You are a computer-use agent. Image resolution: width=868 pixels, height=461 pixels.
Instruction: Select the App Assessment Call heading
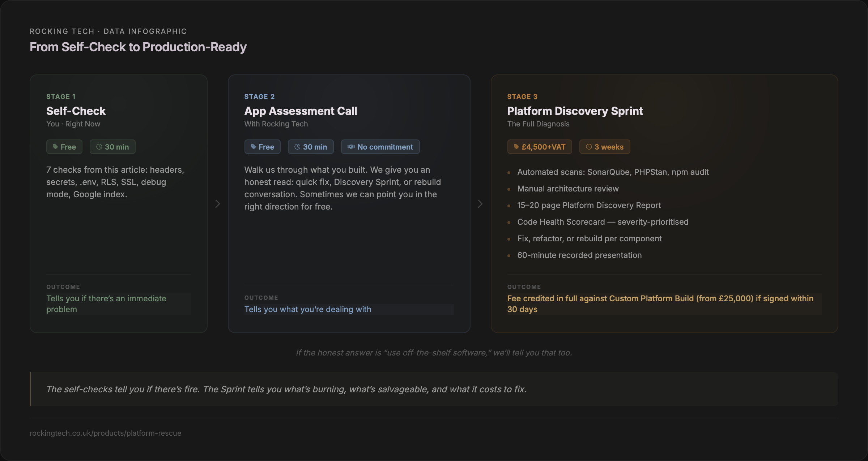coord(301,111)
